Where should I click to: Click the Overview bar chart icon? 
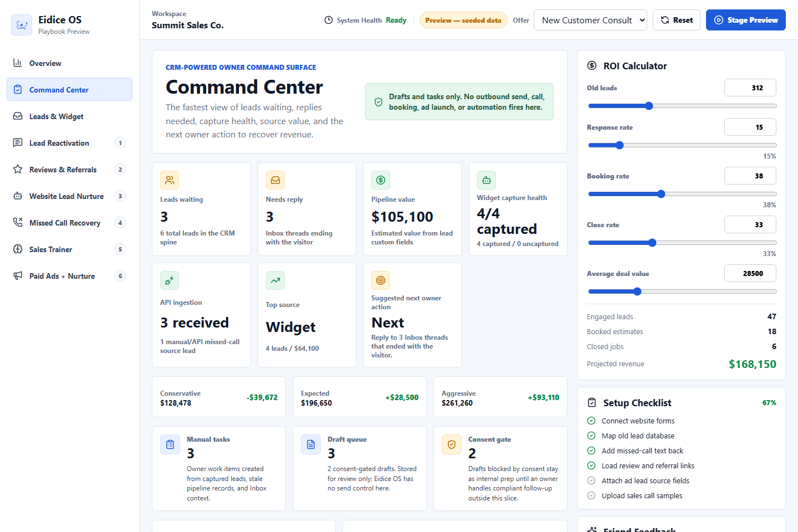[18, 63]
